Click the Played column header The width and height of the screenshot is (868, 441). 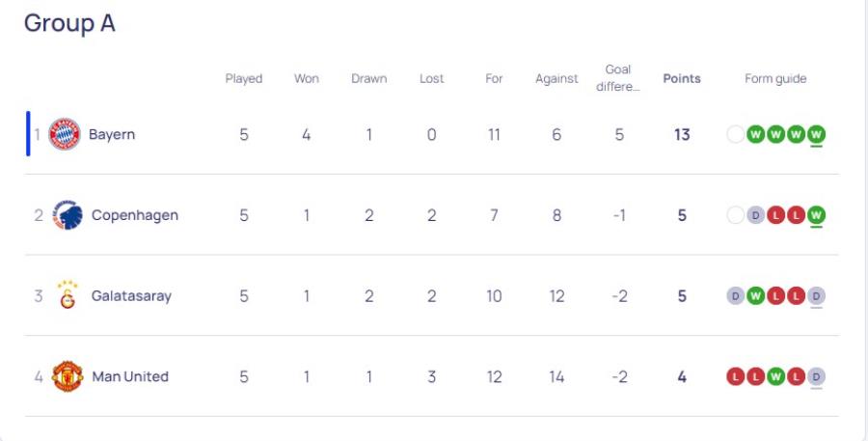click(244, 79)
